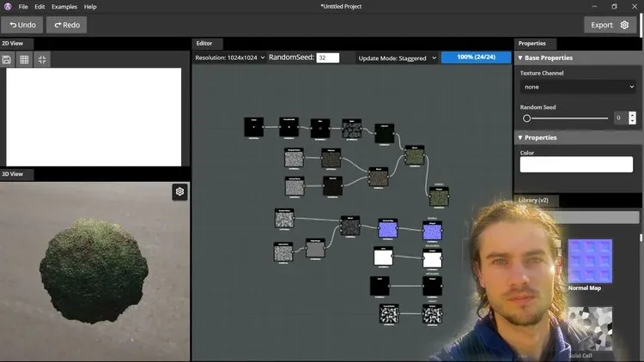Select the bottom-left black-and-white cell pattern node
644x362 pixels.
(388, 314)
